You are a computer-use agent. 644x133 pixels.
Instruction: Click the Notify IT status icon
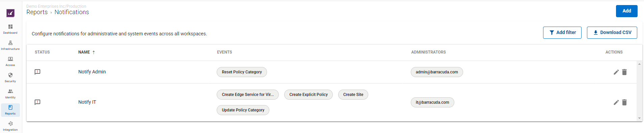click(37, 102)
